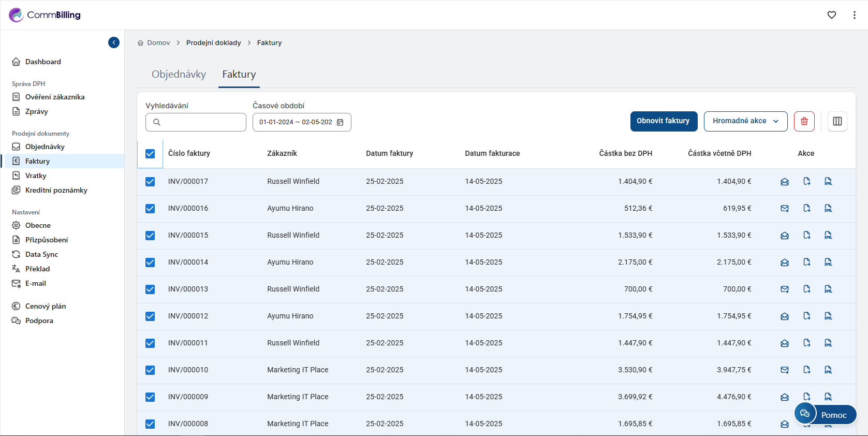Screen dimensions: 868x436
Task: Go to Data Sync settings
Action: (x=41, y=254)
